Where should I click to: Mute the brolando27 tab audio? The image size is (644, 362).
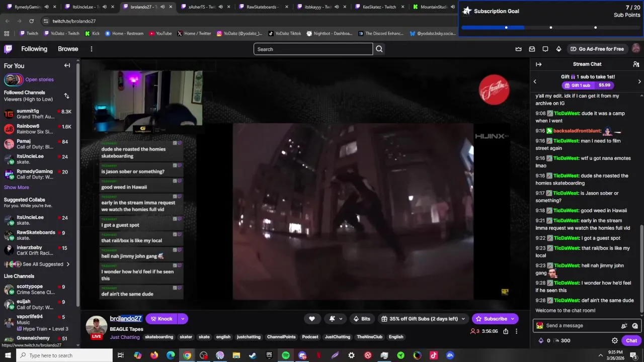(x=162, y=7)
